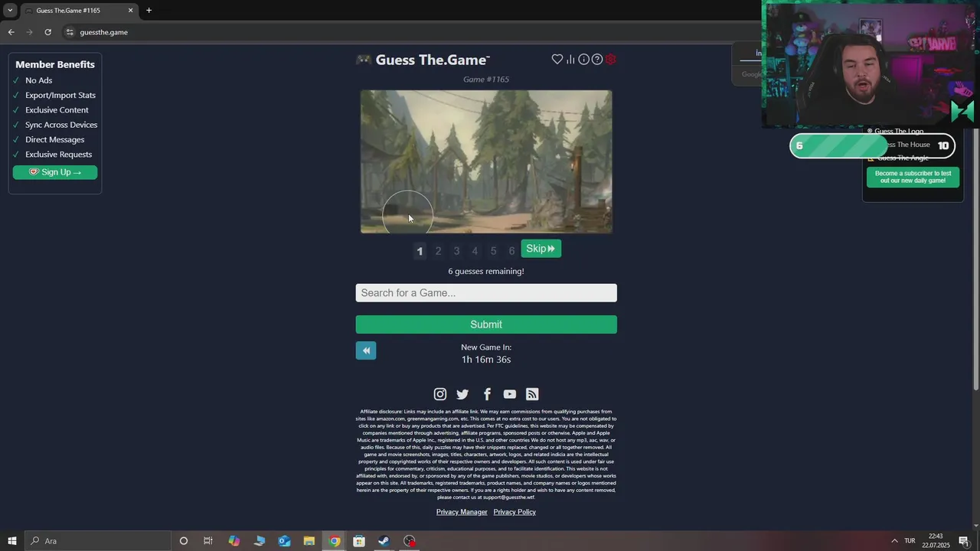
Task: Open the statistics bar chart icon
Action: pos(570,59)
